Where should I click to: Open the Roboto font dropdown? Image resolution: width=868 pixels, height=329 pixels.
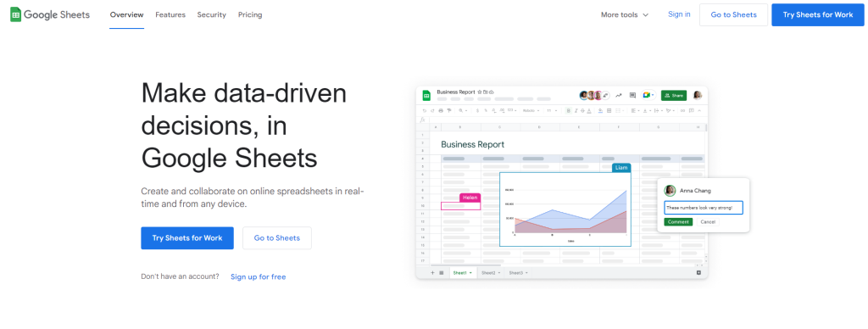click(x=531, y=111)
